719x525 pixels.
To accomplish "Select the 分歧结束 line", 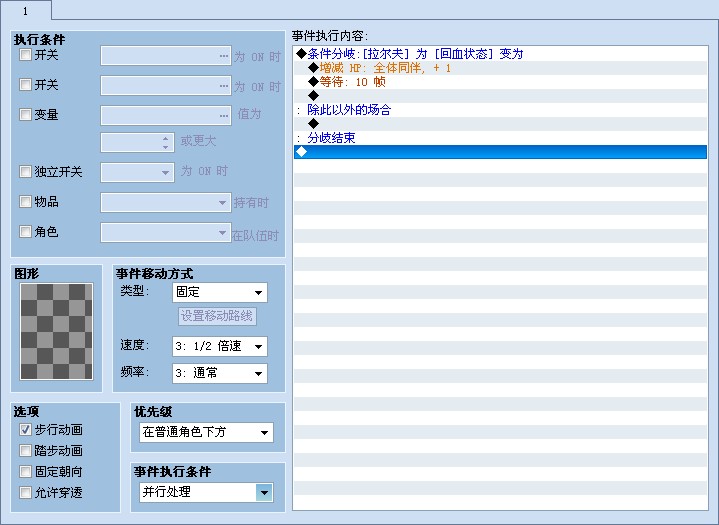I will tap(500, 138).
